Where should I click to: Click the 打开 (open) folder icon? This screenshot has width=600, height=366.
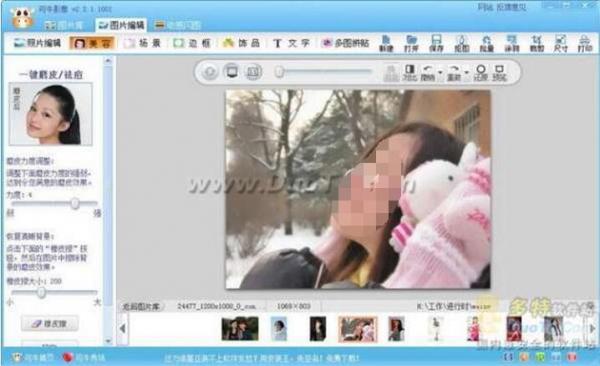click(411, 43)
